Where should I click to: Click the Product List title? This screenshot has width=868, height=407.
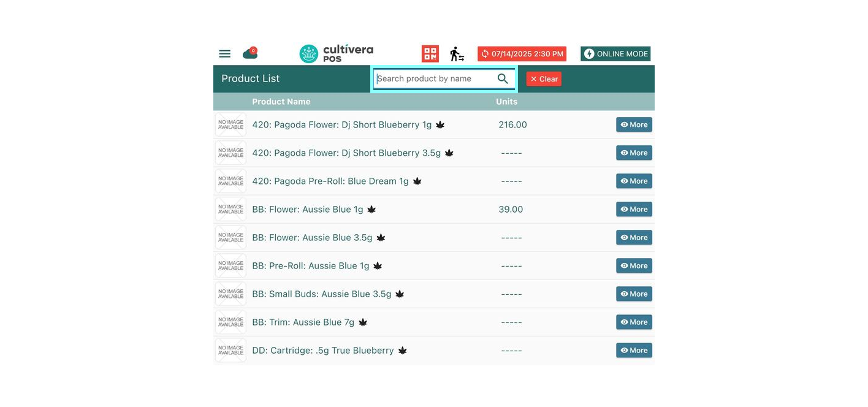click(250, 78)
